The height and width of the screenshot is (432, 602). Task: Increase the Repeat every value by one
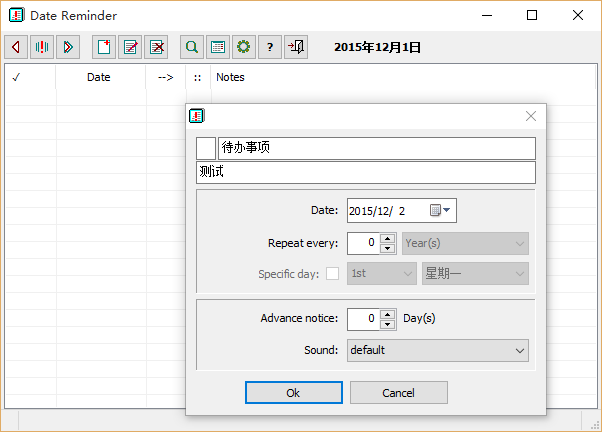coord(388,238)
